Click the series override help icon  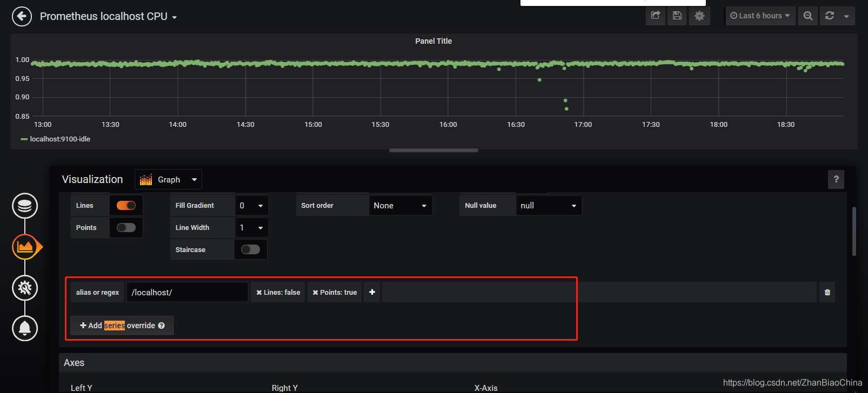pos(162,326)
